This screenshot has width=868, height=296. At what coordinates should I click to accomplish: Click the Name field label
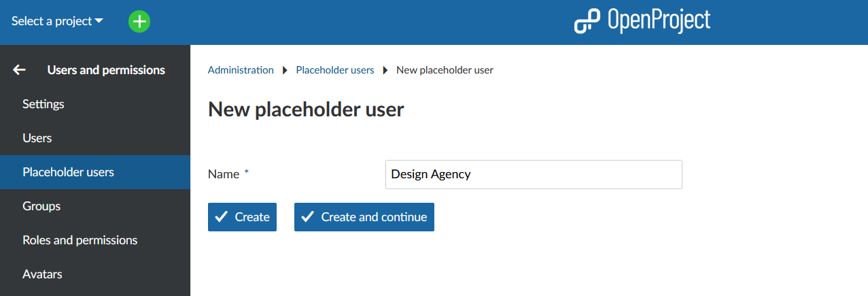pos(224,174)
